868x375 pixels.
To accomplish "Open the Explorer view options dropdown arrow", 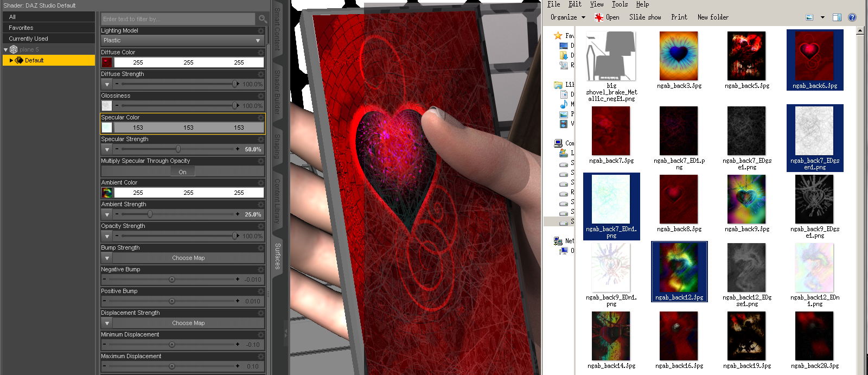I will point(822,17).
